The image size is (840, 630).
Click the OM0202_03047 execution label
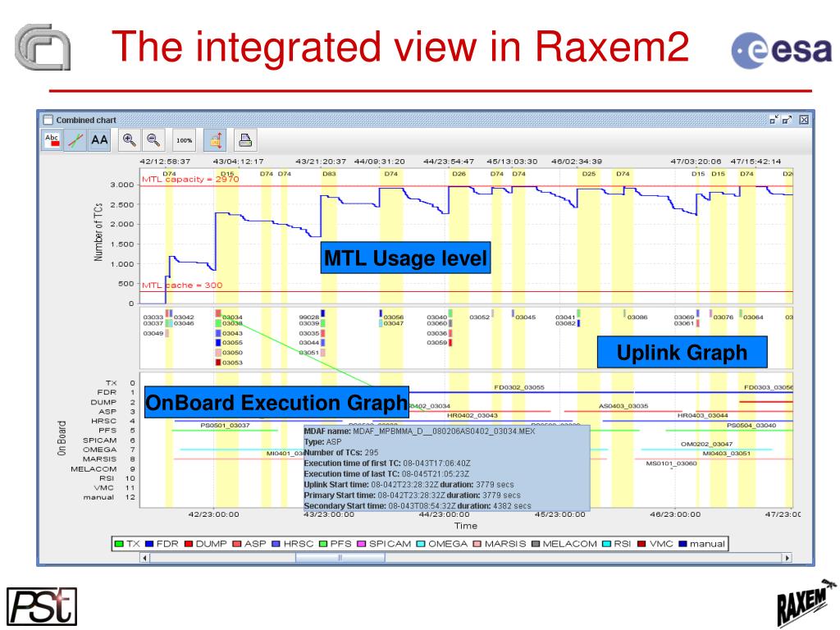pos(706,444)
